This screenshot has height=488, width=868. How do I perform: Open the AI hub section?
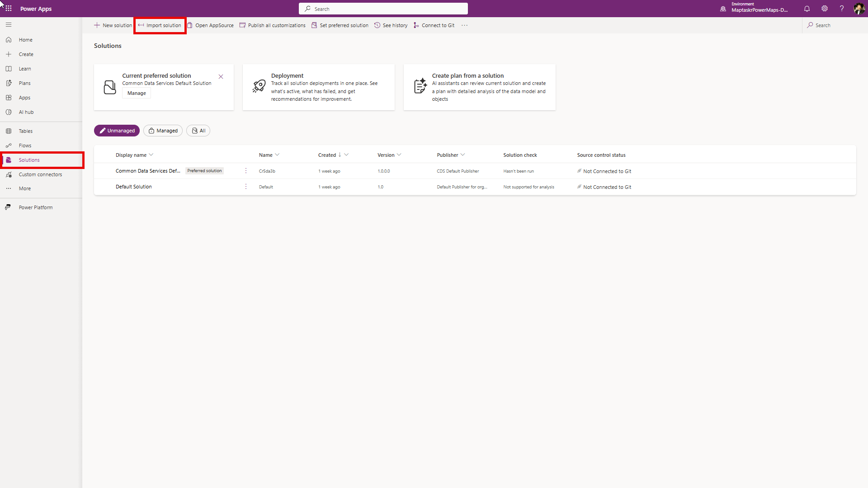[x=26, y=112]
